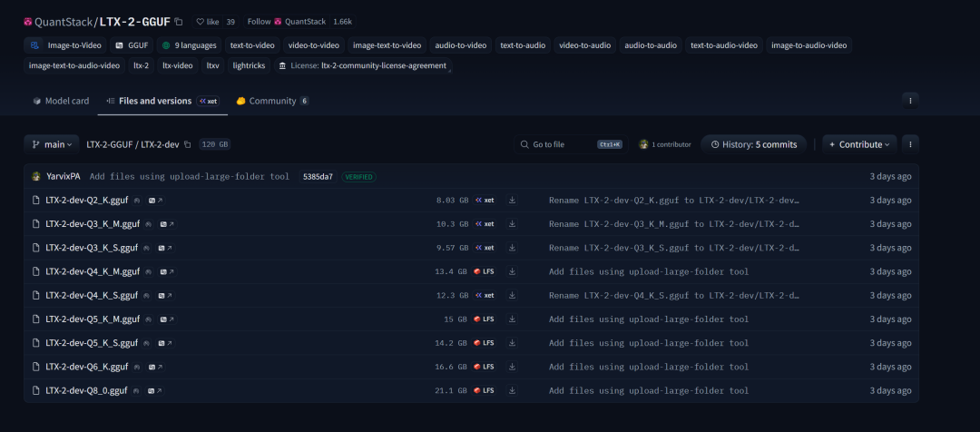Viewport: 980px width, 432px height.
Task: Select the text-to-audio-video tag
Action: coord(724,45)
